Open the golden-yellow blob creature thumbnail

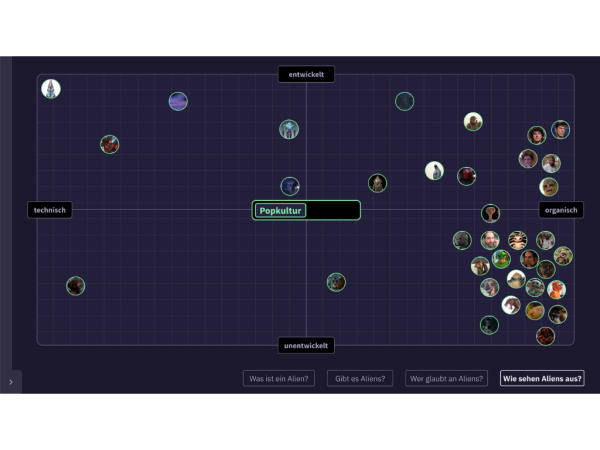535,311
